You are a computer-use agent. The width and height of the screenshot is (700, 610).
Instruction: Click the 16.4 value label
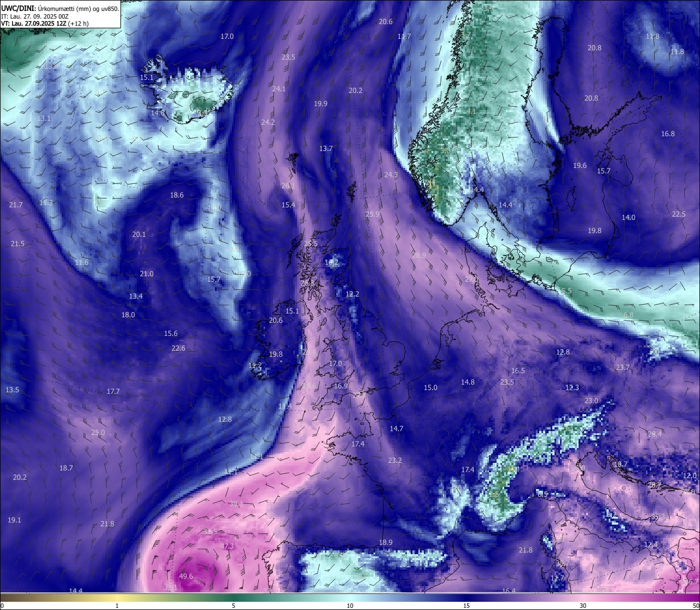point(509,591)
